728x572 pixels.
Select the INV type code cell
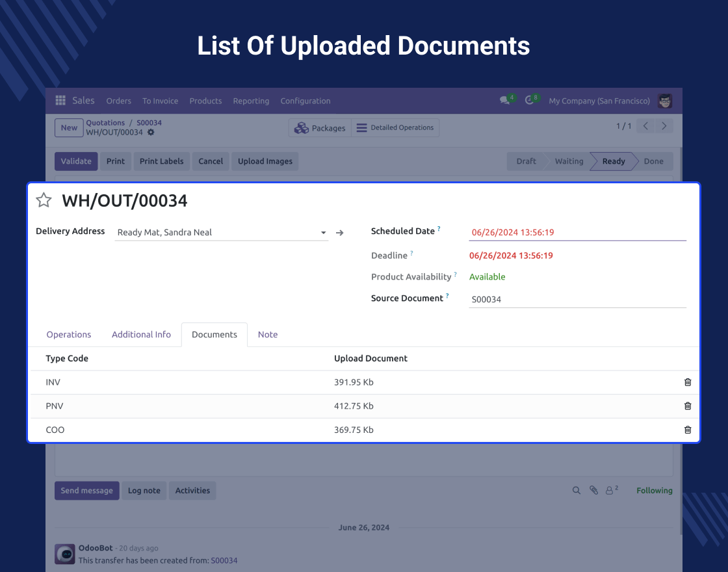coord(53,382)
